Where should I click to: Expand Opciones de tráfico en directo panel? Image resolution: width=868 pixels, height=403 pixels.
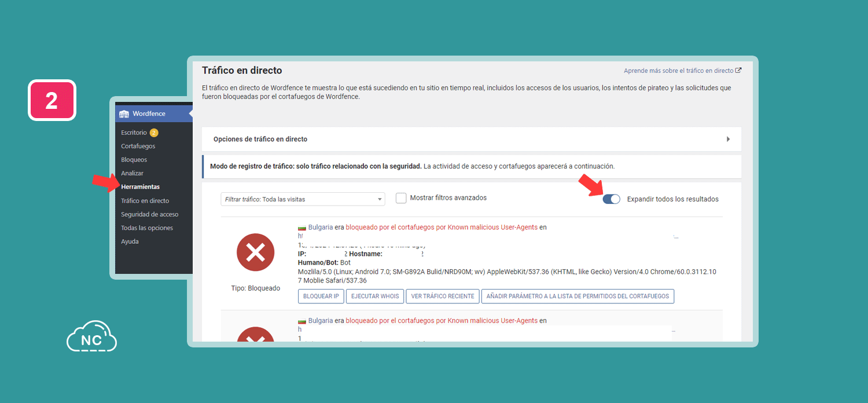(x=472, y=139)
